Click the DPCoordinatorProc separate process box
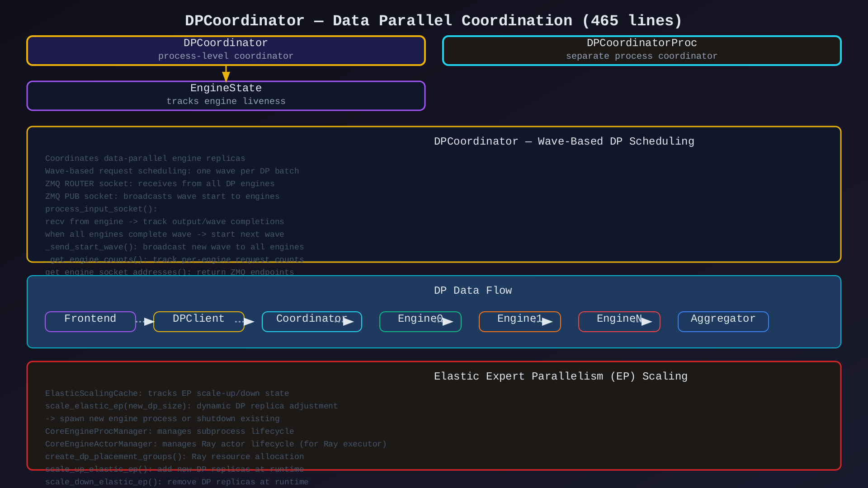The image size is (868, 488). tap(642, 50)
